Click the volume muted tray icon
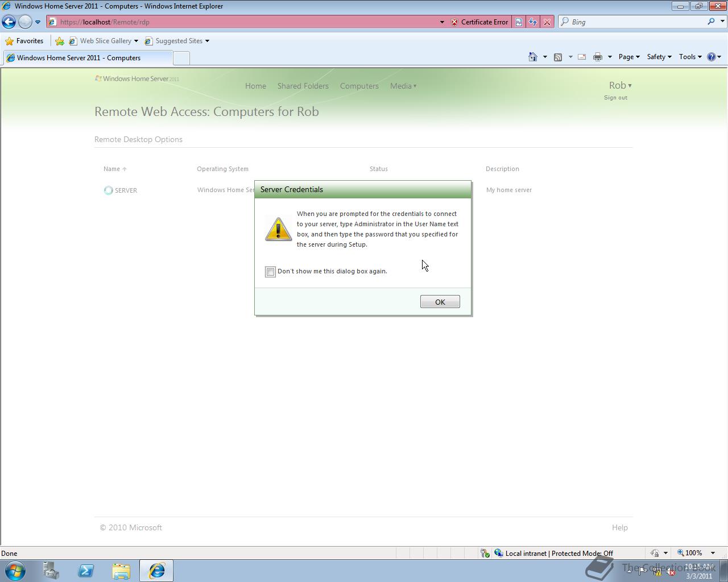Image resolution: width=728 pixels, height=582 pixels. 670,571
